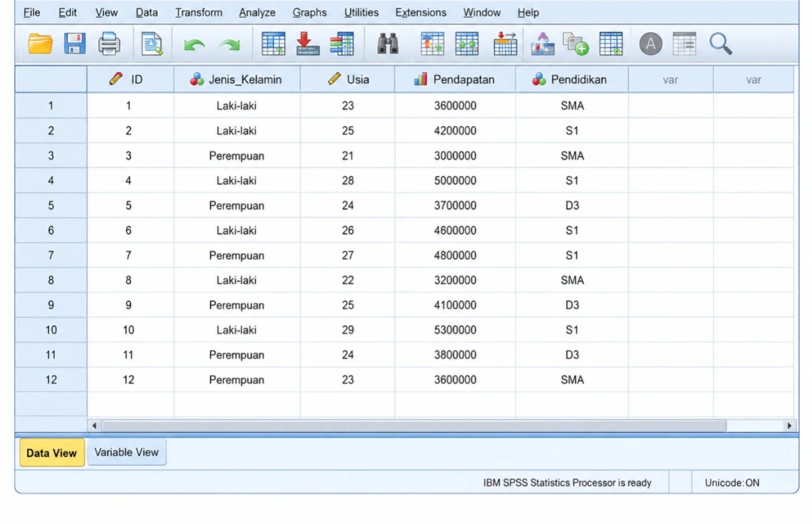Click Go to Variable icon
Image resolution: width=812 pixels, height=524 pixels.
[308, 44]
